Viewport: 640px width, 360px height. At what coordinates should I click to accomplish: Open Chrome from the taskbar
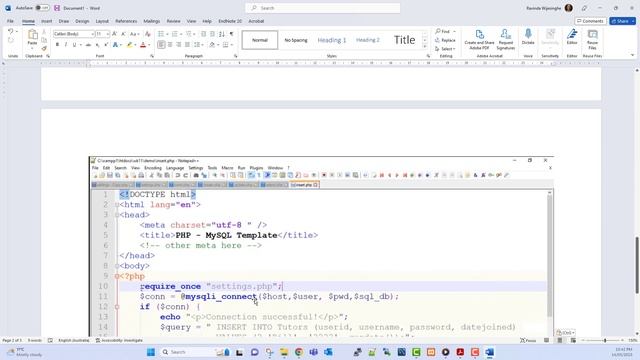299,352
